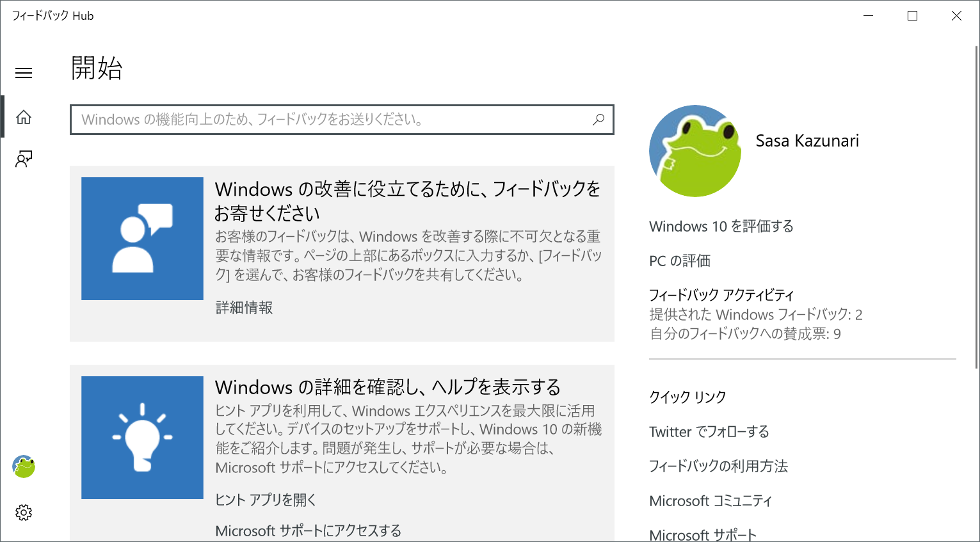Go to Home via house icon
This screenshot has height=542, width=980.
(24, 117)
